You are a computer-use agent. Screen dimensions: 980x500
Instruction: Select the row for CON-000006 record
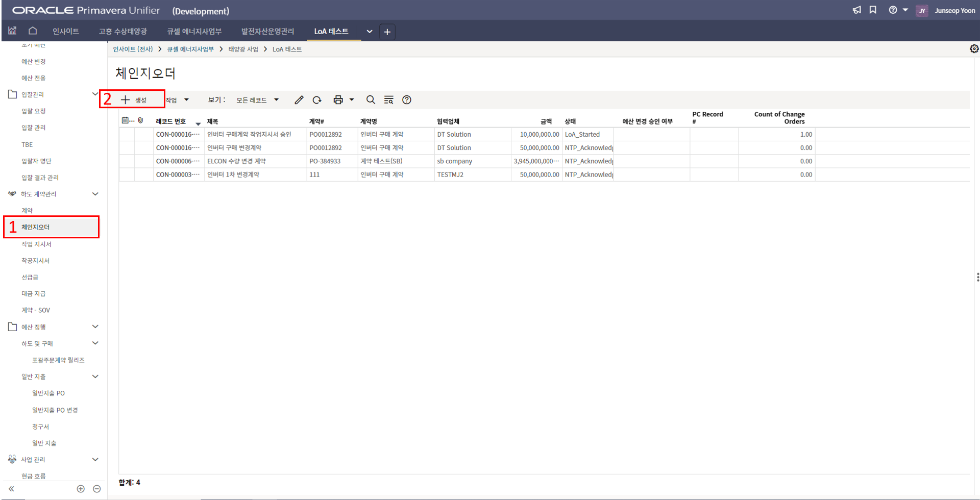coord(177,161)
